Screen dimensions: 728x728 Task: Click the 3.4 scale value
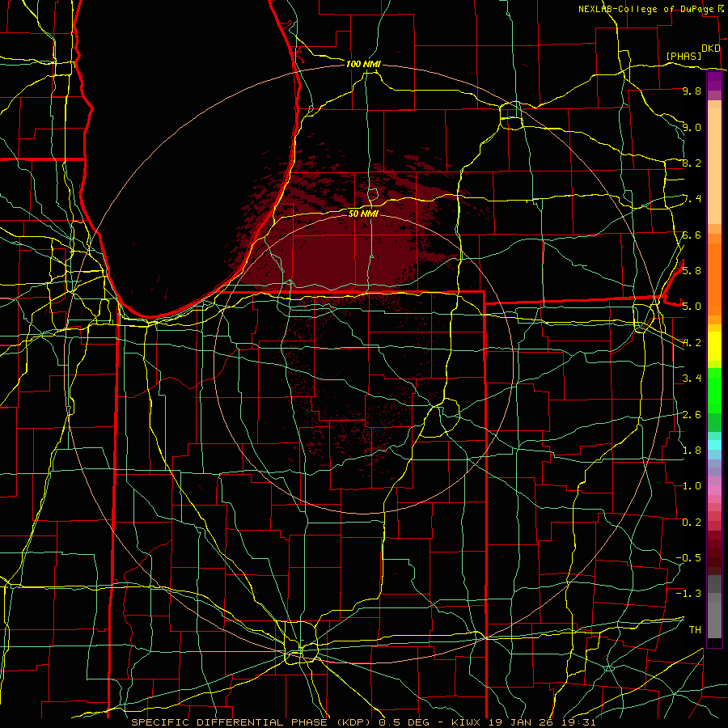pos(692,378)
